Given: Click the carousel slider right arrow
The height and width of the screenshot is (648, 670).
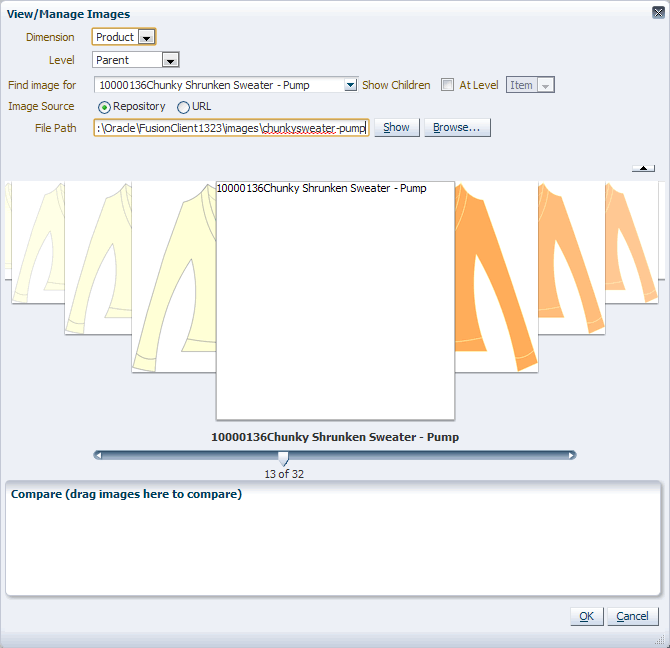Looking at the screenshot, I should pos(572,455).
